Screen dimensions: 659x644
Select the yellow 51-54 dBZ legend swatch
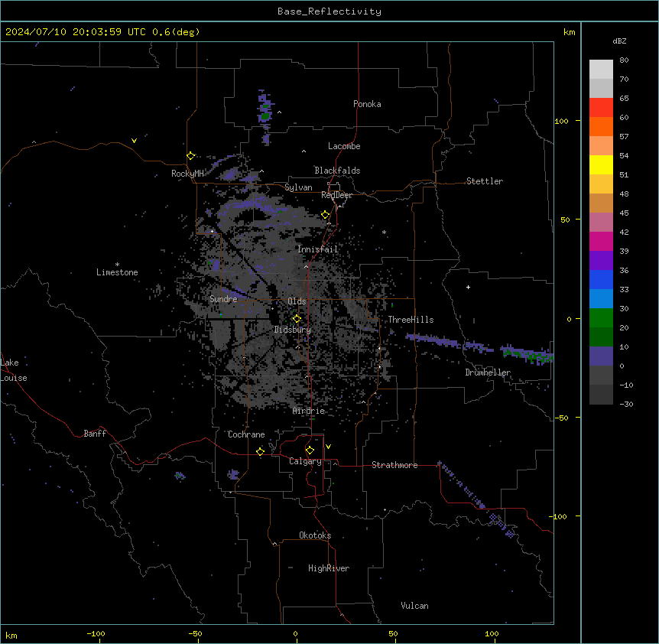(601, 164)
